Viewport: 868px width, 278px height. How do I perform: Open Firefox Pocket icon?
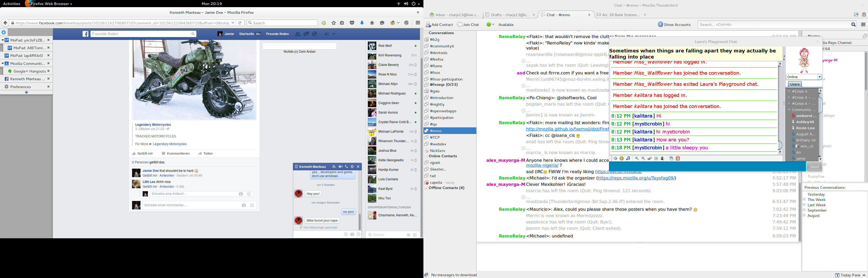click(x=352, y=23)
